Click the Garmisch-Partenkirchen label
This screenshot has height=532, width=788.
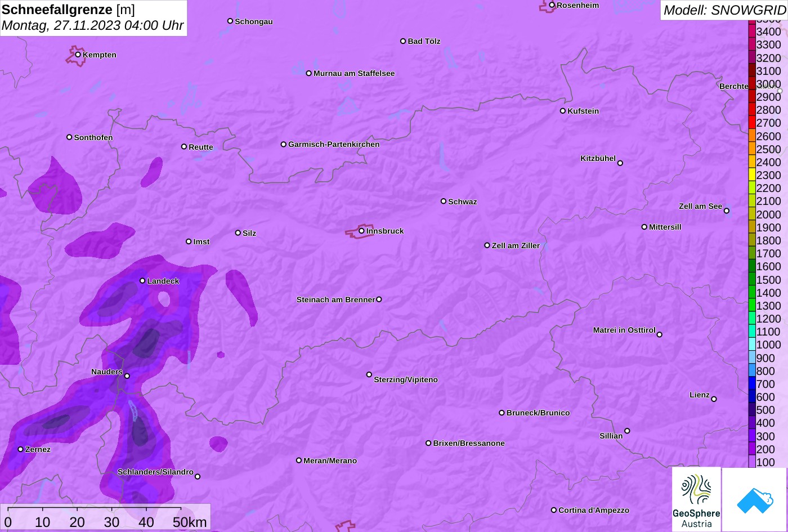[x=334, y=145]
